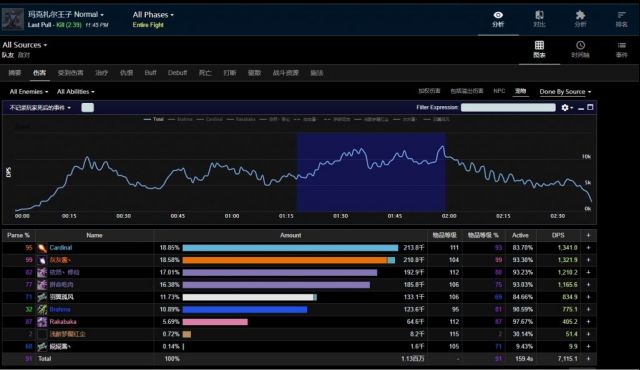Expand the All Sources dropdown

pos(24,45)
